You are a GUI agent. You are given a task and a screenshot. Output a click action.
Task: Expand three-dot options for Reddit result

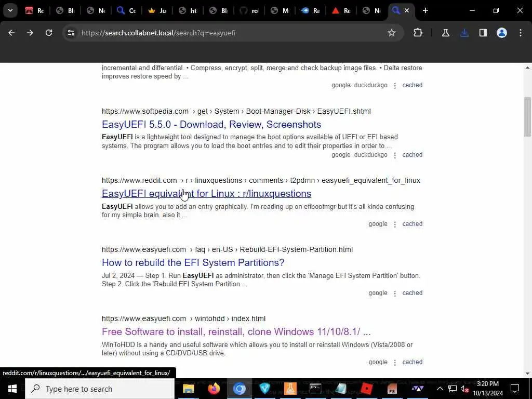click(x=395, y=224)
